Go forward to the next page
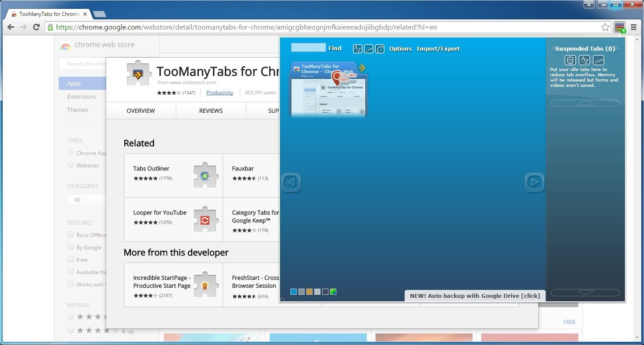This screenshot has height=345, width=644. pyautogui.click(x=24, y=27)
